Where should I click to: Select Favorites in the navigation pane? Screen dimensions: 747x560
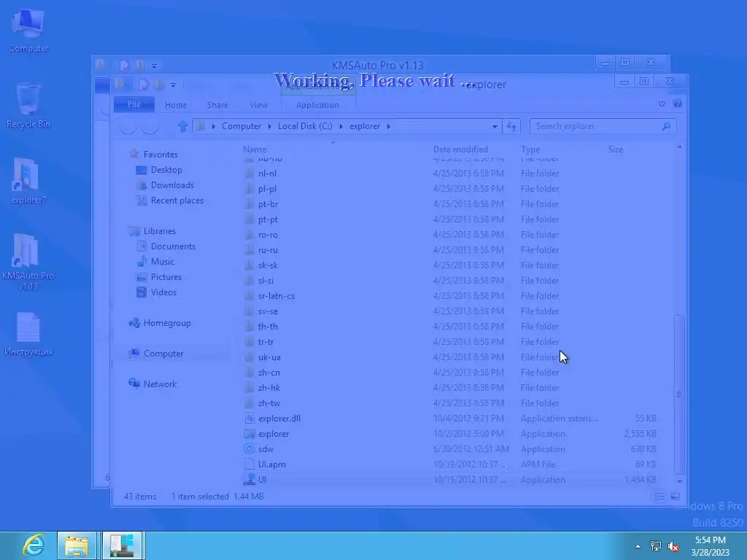(x=160, y=155)
